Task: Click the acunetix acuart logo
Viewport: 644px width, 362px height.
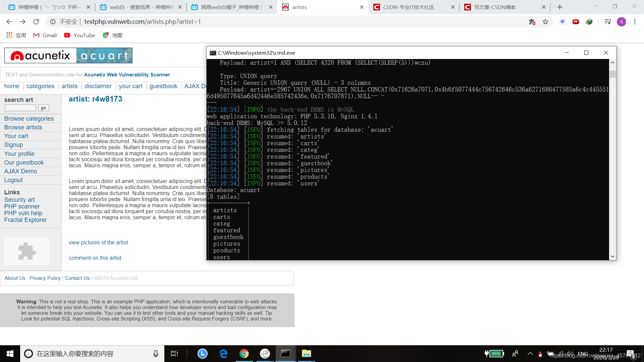Action: point(68,55)
